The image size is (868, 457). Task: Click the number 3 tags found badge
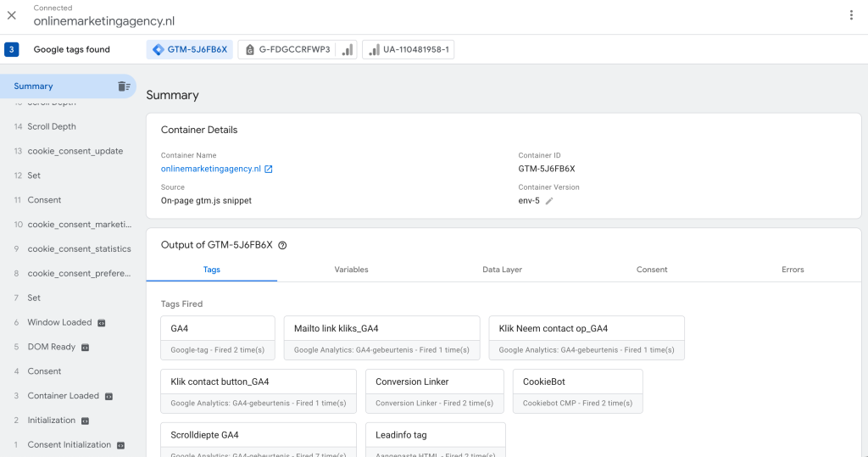pos(12,49)
